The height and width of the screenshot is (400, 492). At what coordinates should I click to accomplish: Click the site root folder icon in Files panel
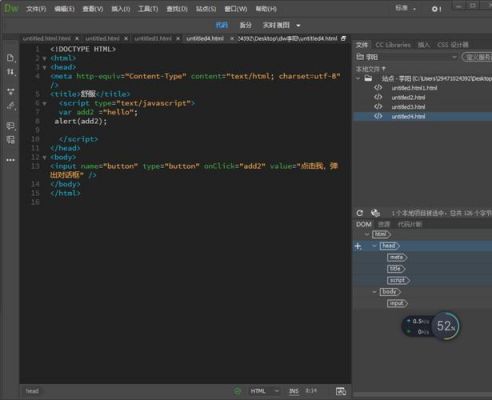368,78
